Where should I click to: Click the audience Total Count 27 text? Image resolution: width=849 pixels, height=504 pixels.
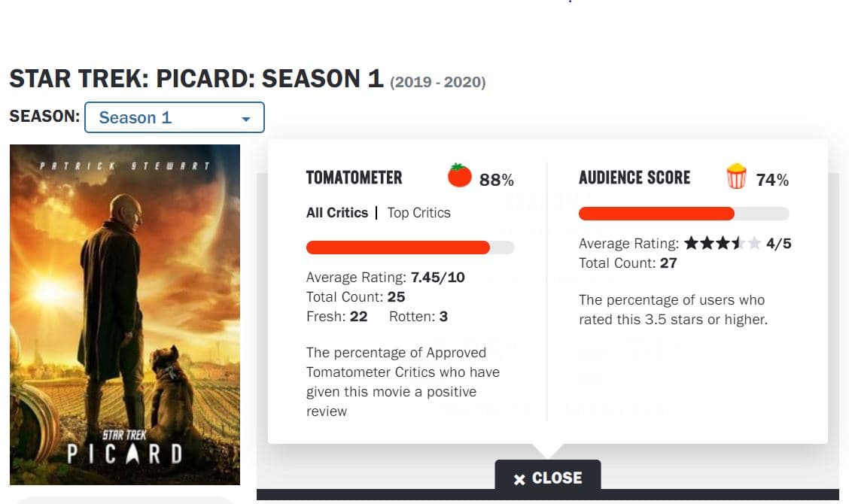coord(628,263)
